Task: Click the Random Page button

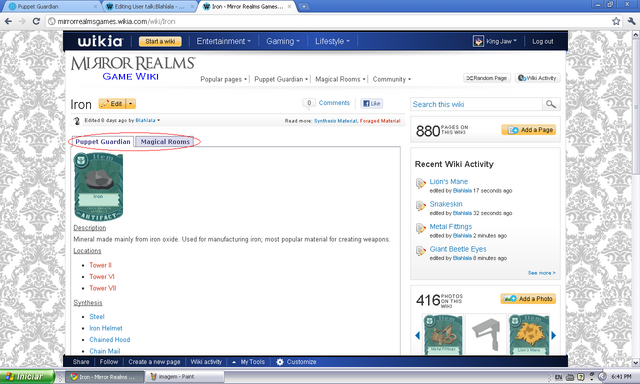Action: point(487,78)
